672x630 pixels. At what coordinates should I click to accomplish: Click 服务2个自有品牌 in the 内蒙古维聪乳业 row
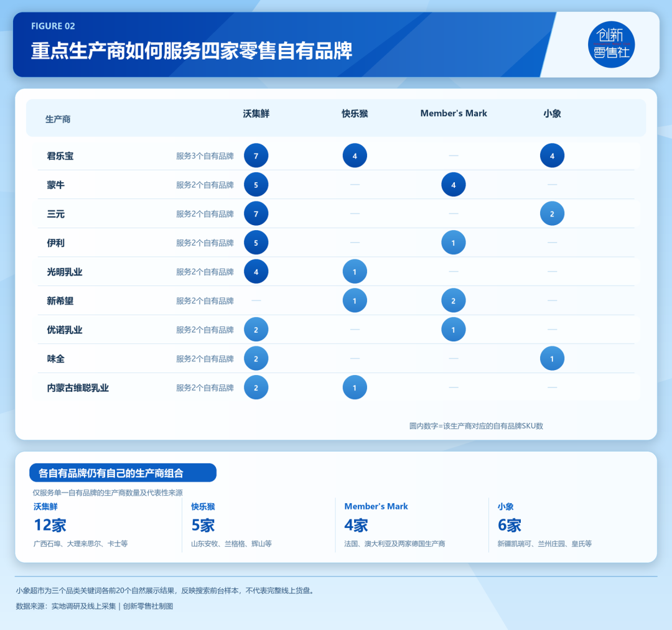[x=205, y=388]
